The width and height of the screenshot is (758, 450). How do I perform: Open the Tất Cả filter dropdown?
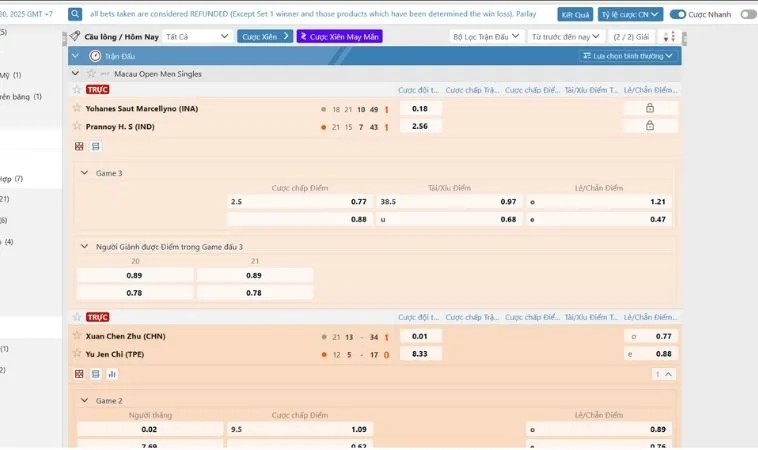(196, 36)
